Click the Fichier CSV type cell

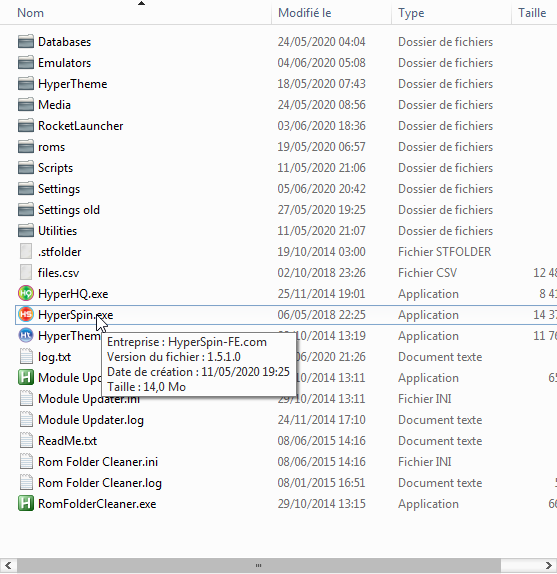click(x=427, y=273)
